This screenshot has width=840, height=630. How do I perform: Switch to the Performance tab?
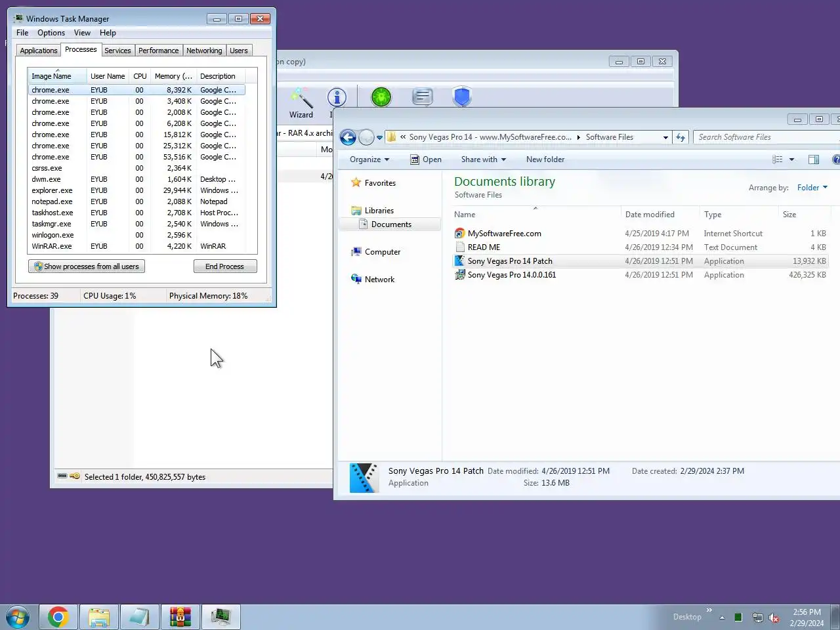pyautogui.click(x=158, y=51)
